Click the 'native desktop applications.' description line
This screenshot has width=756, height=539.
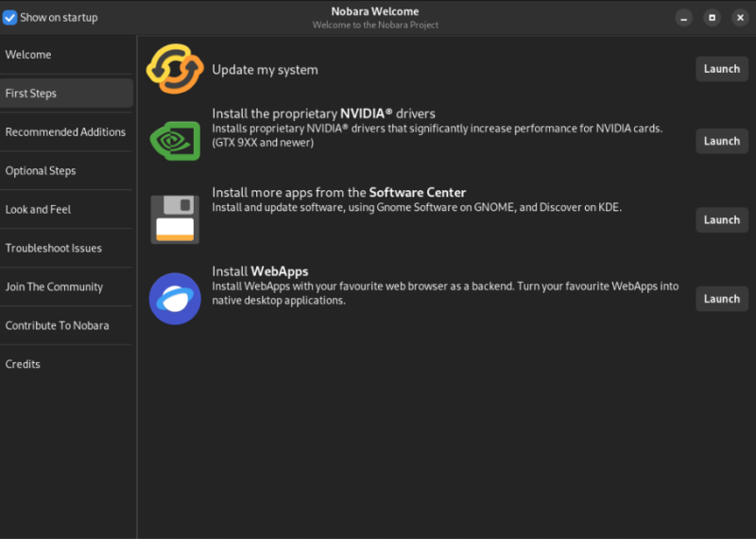tap(279, 300)
